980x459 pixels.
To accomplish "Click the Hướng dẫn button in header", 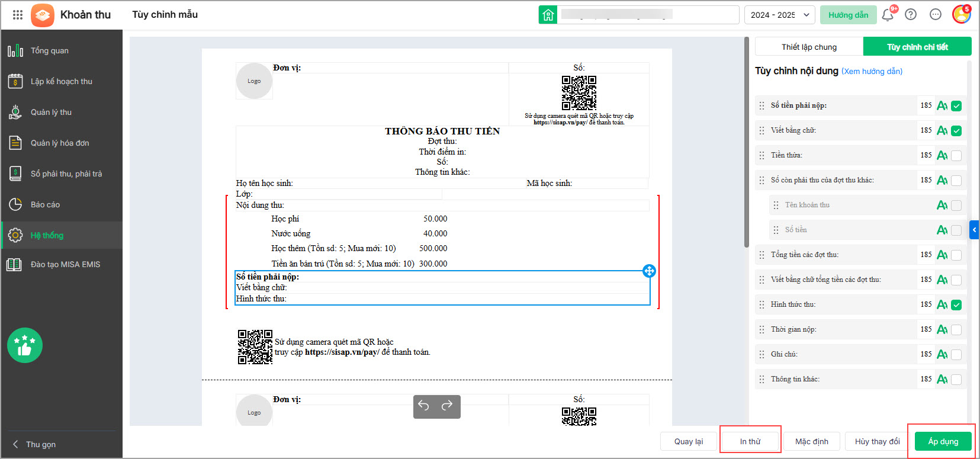I will pyautogui.click(x=848, y=15).
